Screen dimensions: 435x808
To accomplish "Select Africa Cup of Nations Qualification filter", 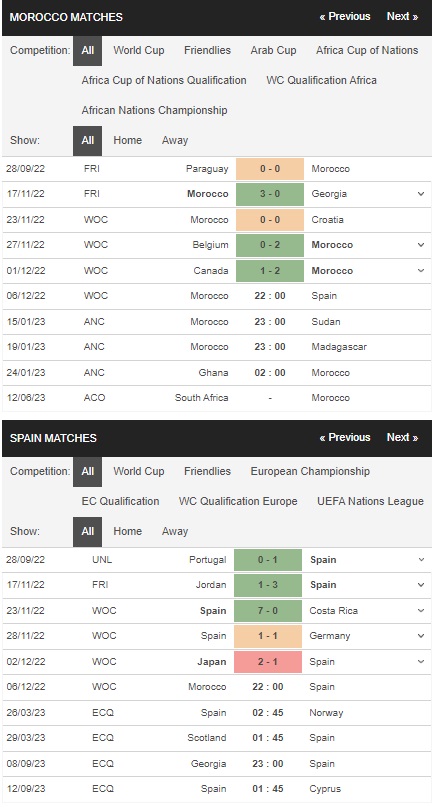I will [x=164, y=80].
